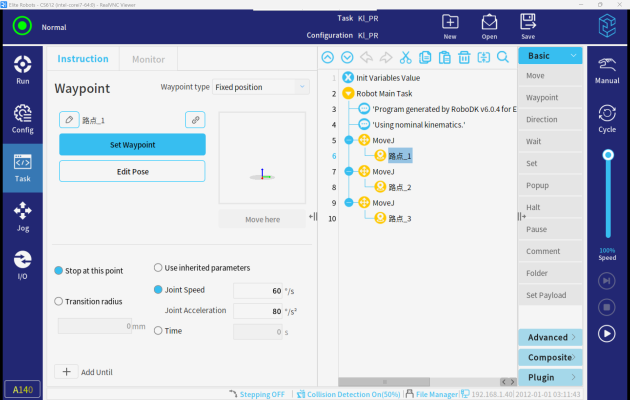This screenshot has height=400, width=630.
Task: Collapse the Basic instruction category
Action: [x=550, y=56]
